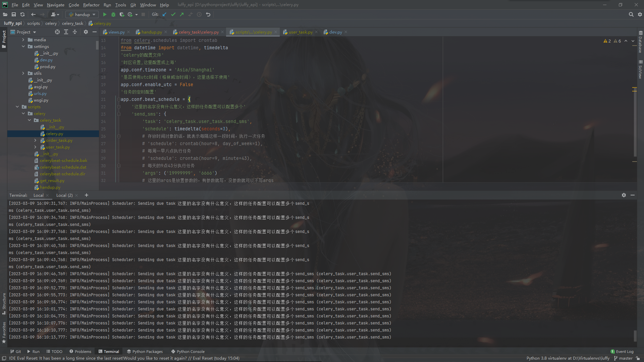Click Select Opened File target icon
This screenshot has width=644, height=362.
point(57,32)
